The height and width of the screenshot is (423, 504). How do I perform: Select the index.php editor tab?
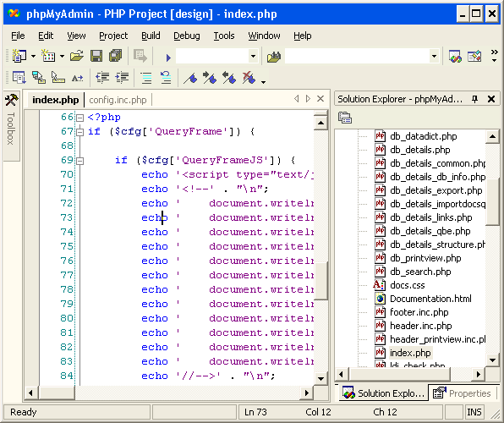click(55, 100)
